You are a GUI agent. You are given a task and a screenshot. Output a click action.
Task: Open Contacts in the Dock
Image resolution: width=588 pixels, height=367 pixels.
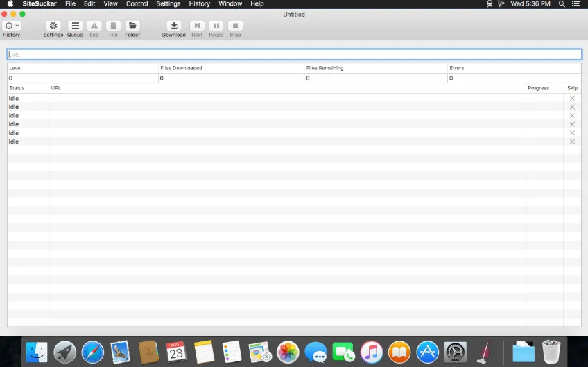pyautogui.click(x=148, y=352)
